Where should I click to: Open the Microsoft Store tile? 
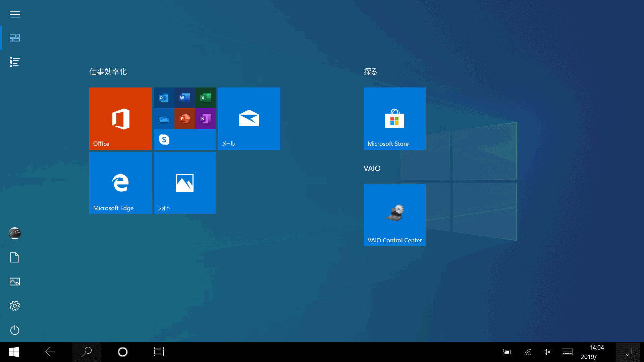coord(395,119)
